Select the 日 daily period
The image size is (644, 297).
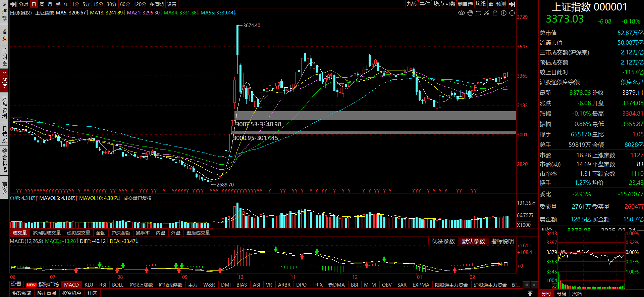pos(34,4)
